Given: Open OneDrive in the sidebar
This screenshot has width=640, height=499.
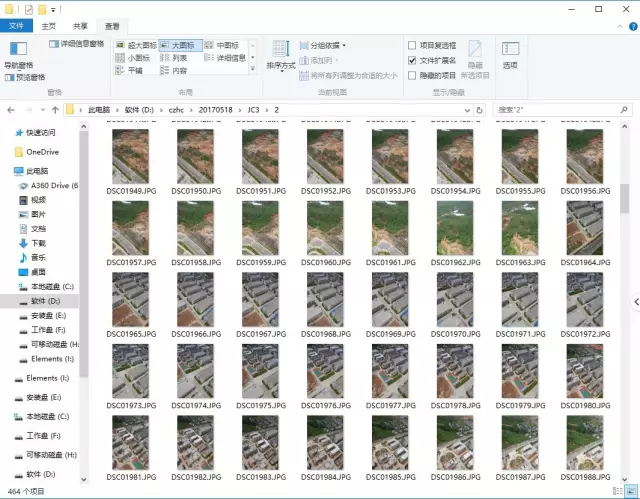Looking at the screenshot, I should click(x=41, y=151).
